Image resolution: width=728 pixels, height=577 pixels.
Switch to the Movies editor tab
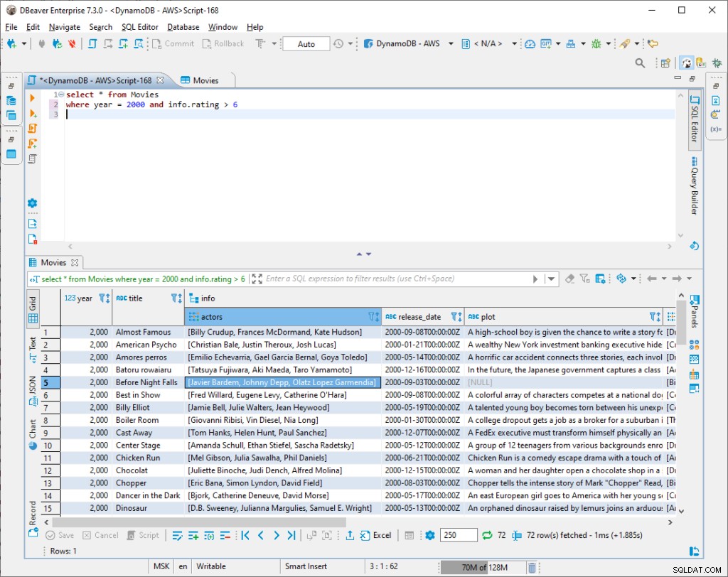[x=200, y=80]
